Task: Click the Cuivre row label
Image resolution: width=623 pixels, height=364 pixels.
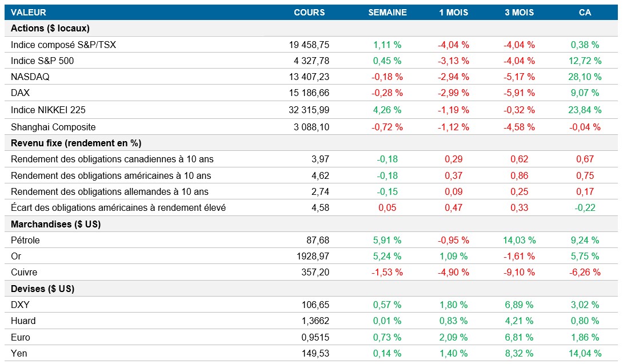Action: [x=24, y=272]
